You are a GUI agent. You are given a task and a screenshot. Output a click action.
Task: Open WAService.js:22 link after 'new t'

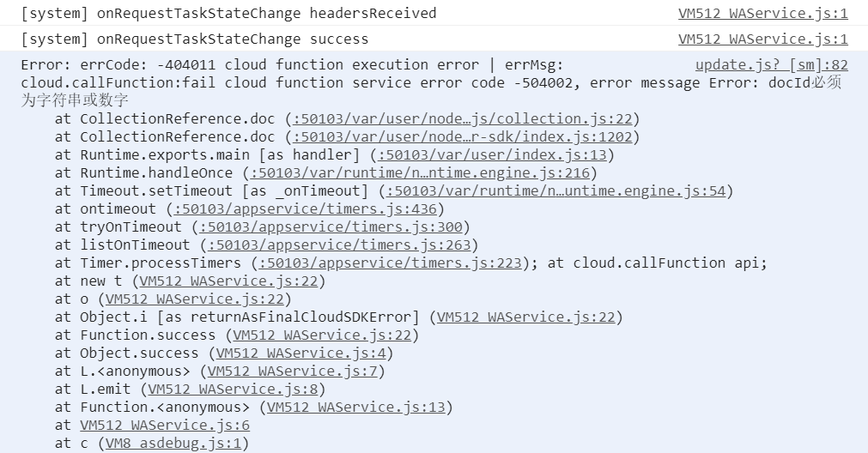(x=228, y=281)
